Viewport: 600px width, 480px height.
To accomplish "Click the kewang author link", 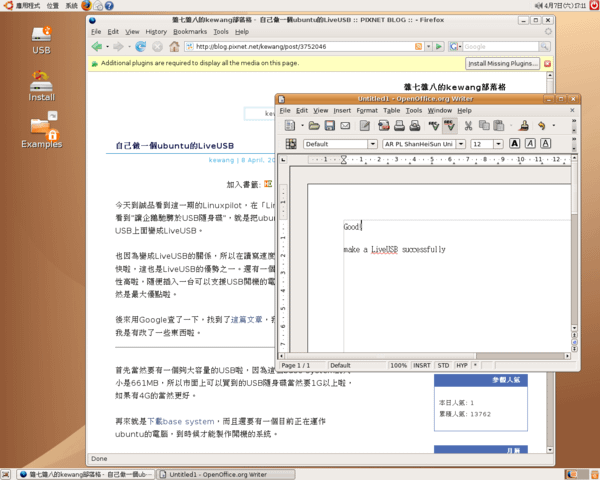I will tap(221, 160).
